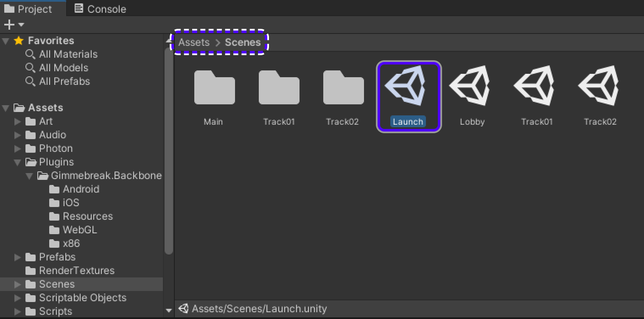Collapse the Assets root folder

6,108
